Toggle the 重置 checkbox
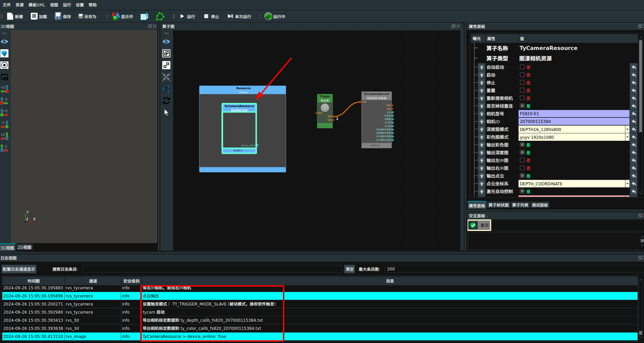Screen dimensions: 644x343 pos(522,90)
